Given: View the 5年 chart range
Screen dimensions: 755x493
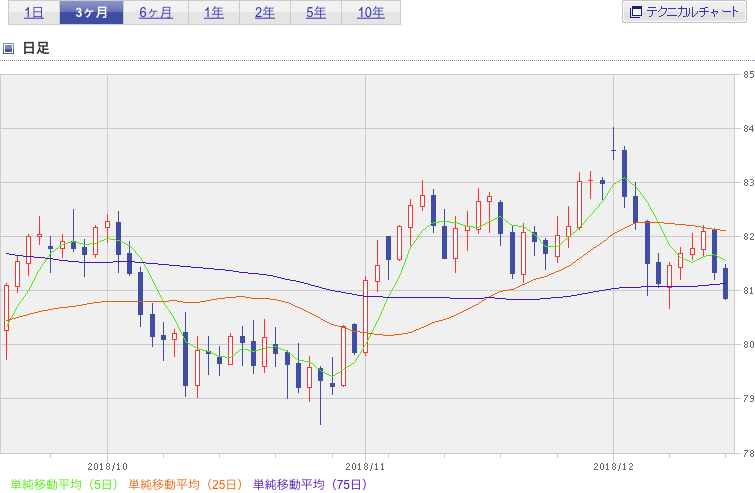Looking at the screenshot, I should click(316, 13).
